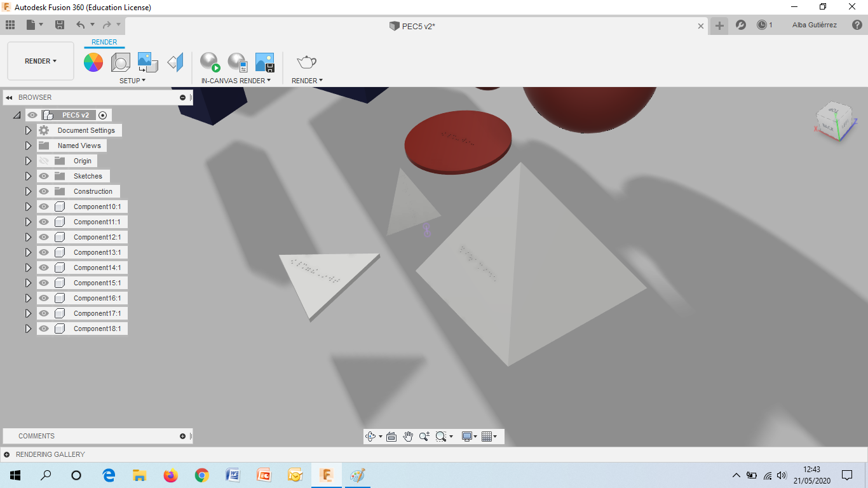This screenshot has height=488, width=868.
Task: Hide the Sketches folder
Action: click(x=44, y=176)
